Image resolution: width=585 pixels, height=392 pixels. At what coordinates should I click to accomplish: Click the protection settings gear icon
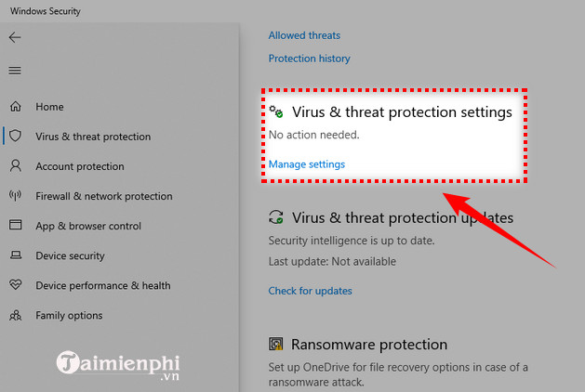click(276, 111)
